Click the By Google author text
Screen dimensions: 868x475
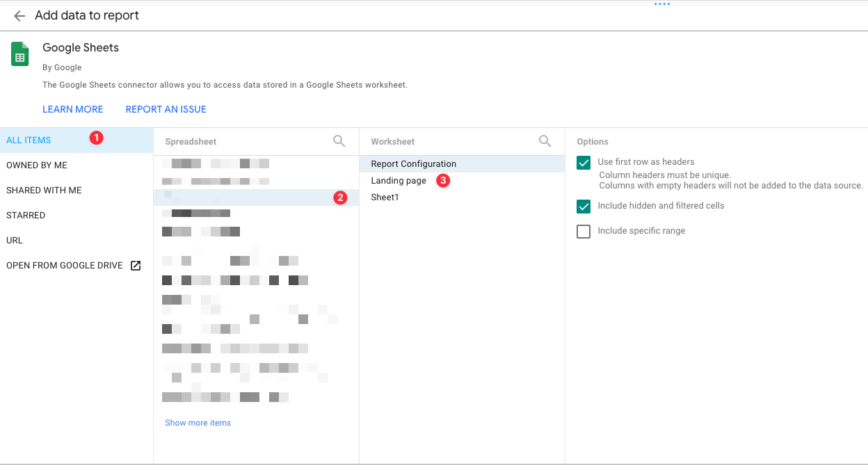pyautogui.click(x=62, y=67)
